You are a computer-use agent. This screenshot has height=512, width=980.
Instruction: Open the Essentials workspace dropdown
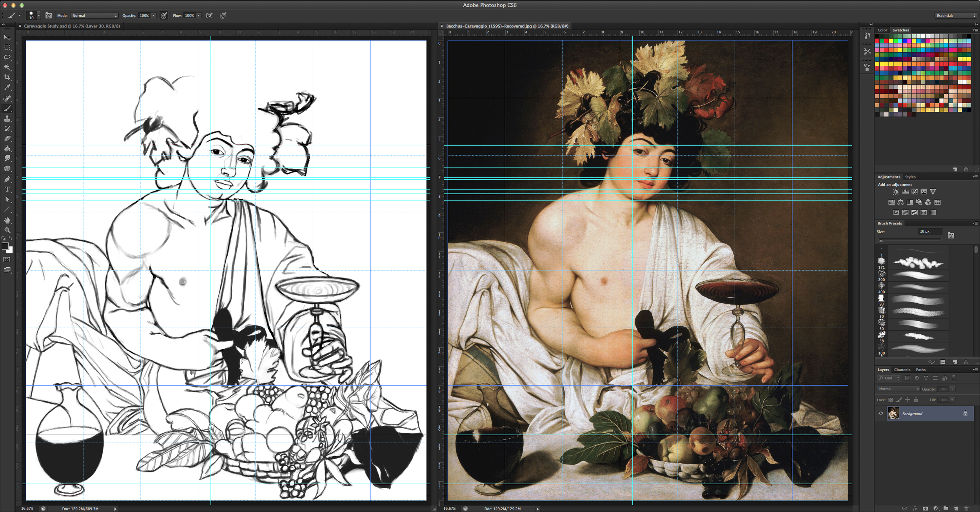coord(956,16)
